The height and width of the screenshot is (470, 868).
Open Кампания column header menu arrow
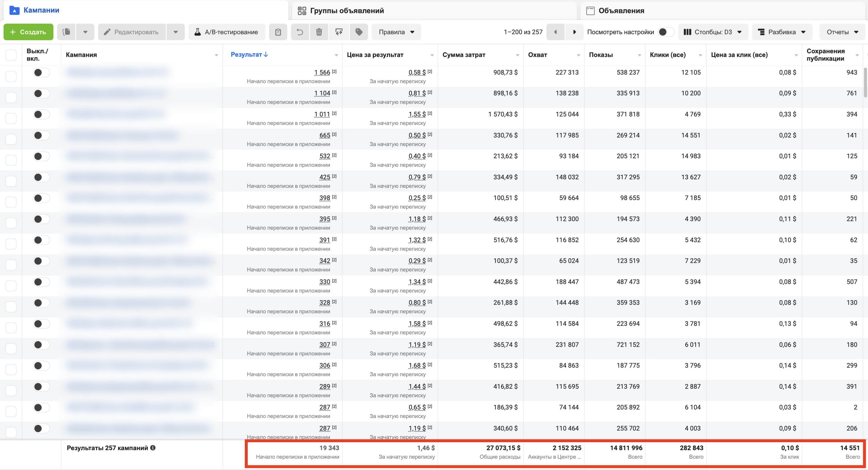click(x=216, y=55)
